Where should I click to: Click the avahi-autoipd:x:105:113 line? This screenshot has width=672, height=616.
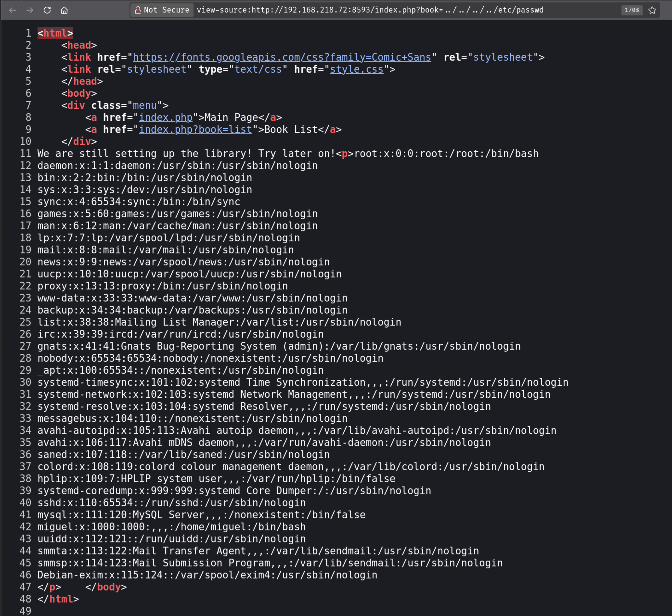[x=297, y=430]
